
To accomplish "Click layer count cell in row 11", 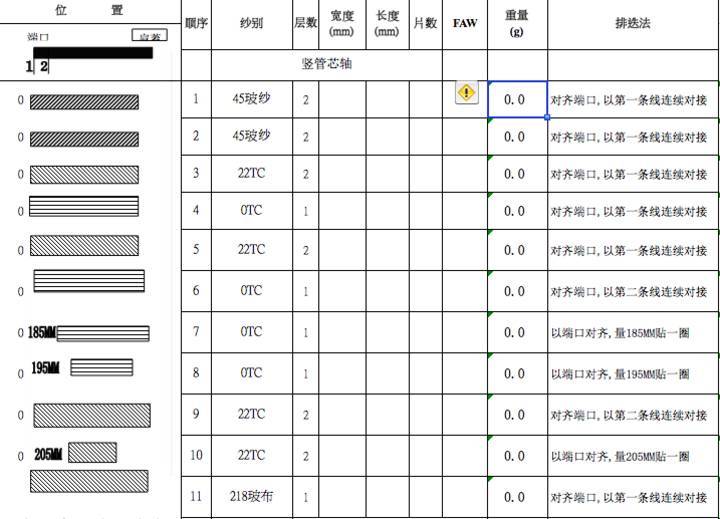I will (x=306, y=496).
